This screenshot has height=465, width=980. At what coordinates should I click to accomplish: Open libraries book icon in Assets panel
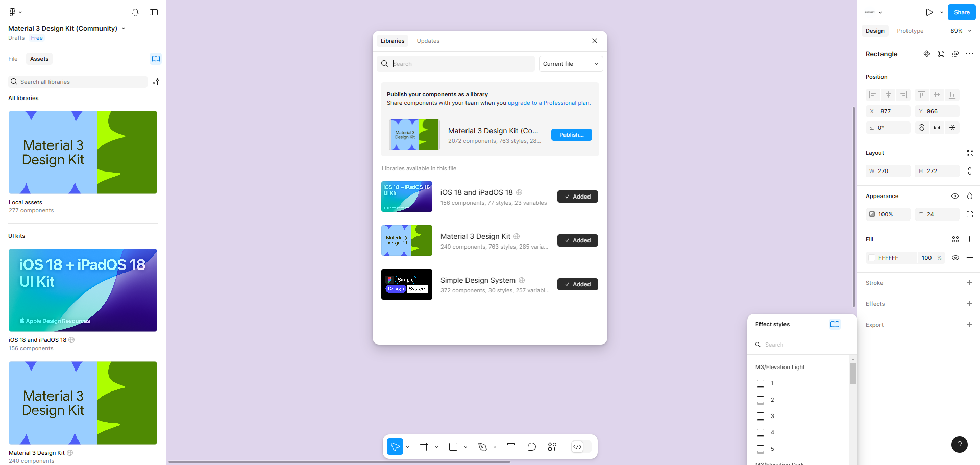156,59
